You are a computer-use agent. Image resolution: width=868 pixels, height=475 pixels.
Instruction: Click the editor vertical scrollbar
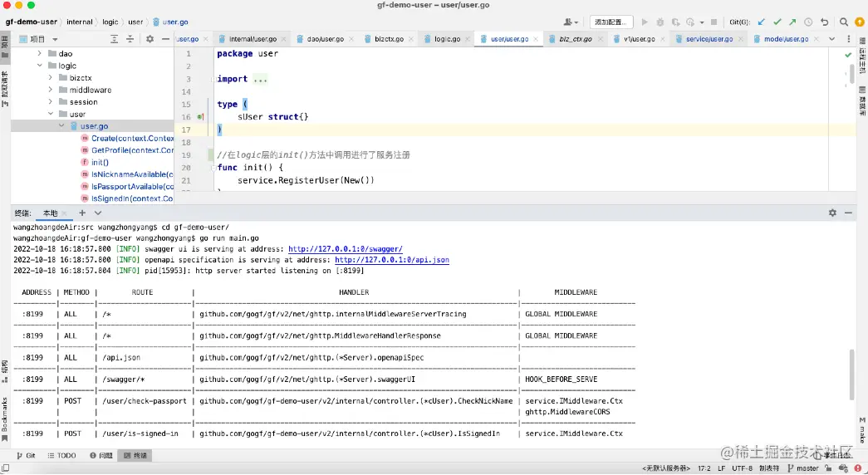(x=852, y=74)
